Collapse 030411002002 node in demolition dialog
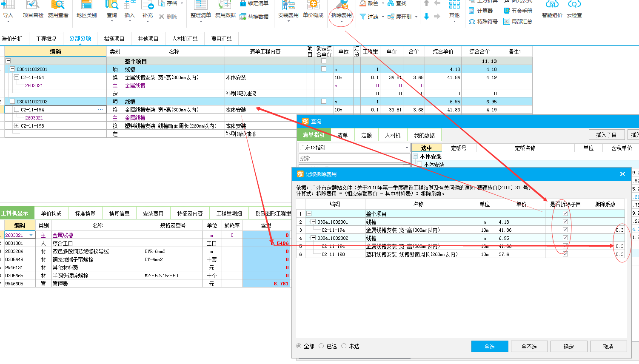The height and width of the screenshot is (364, 639). click(313, 238)
